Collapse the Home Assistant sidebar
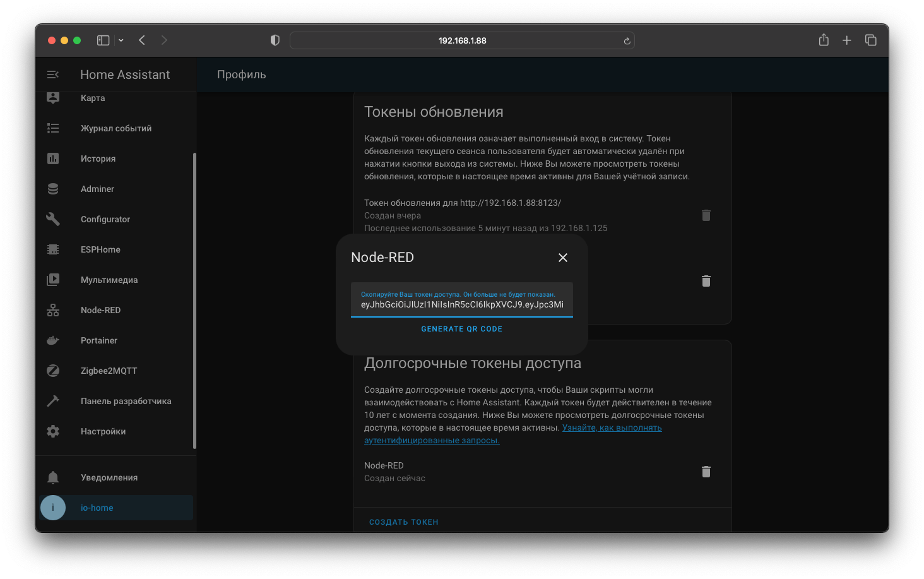The image size is (924, 579). pyautogui.click(x=53, y=74)
